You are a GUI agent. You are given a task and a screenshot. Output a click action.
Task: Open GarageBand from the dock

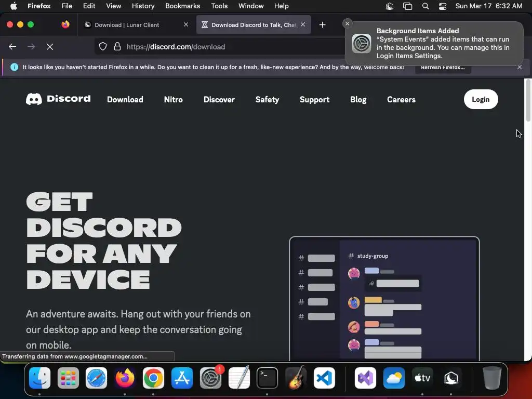point(296,378)
